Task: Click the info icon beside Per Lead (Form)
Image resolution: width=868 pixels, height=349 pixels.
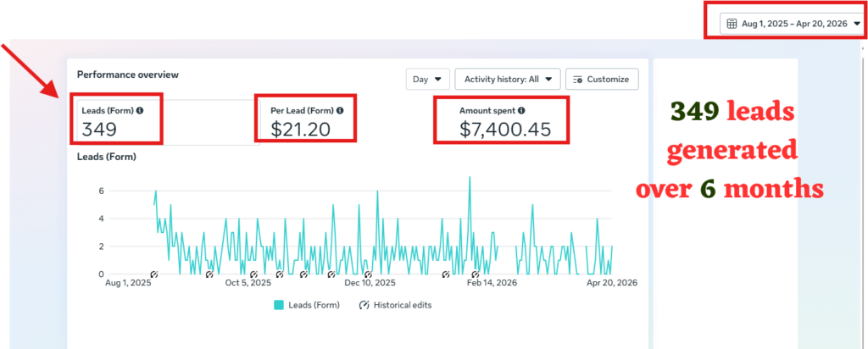Action: (x=340, y=111)
